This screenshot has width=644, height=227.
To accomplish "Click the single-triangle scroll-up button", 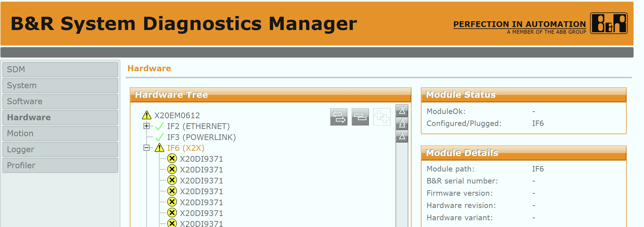I will [x=402, y=136].
